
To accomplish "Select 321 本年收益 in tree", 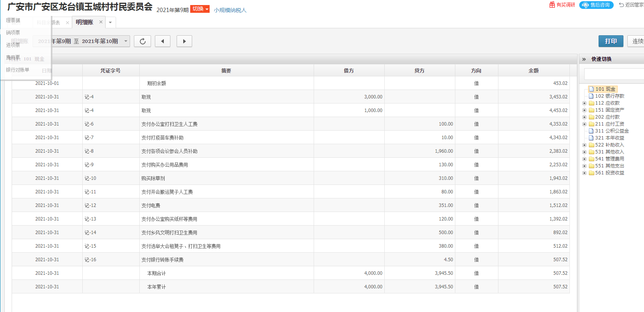I will [609, 138].
